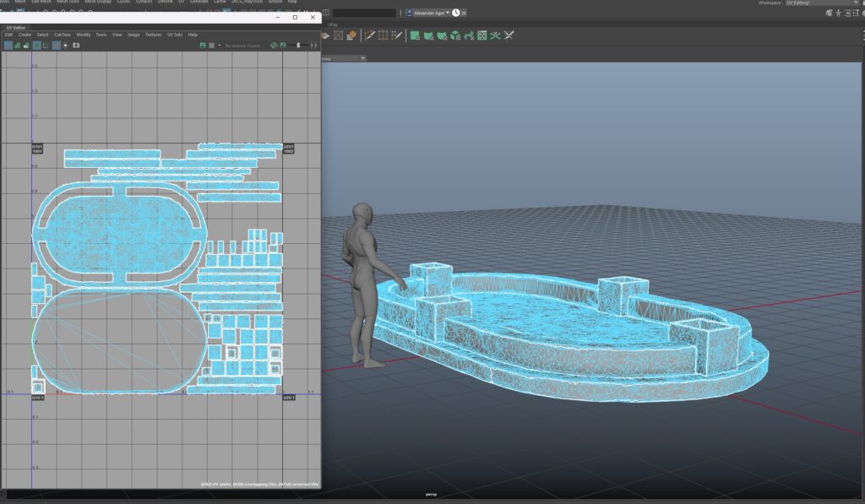Click the camera-based UV selection icon
This screenshot has width=865, height=504.
pos(338,35)
